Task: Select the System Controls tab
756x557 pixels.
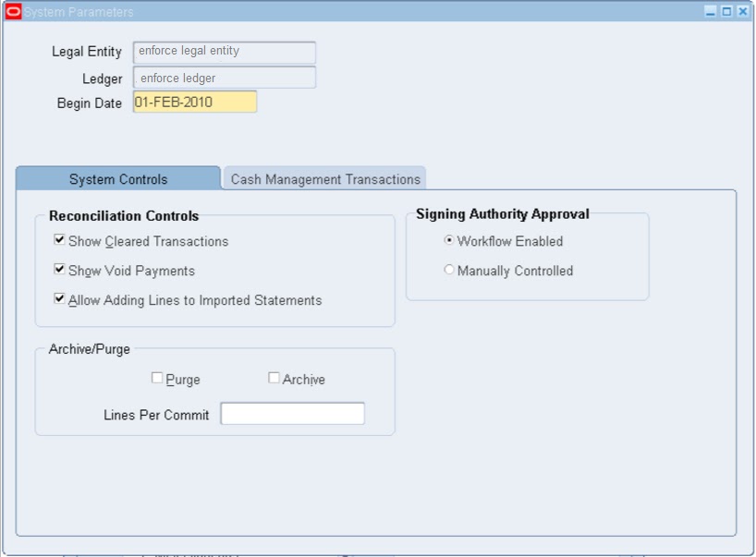Action: coord(118,179)
